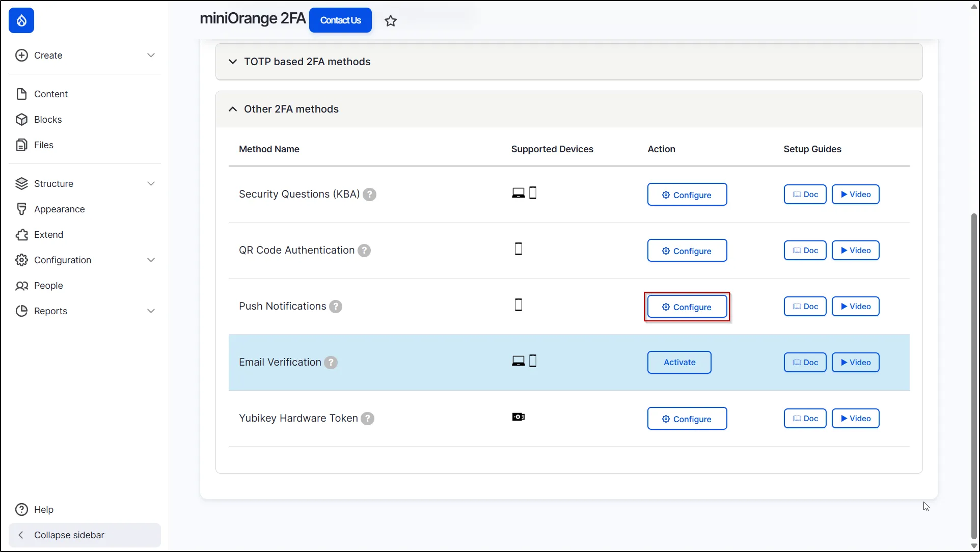The image size is (980, 552).
Task: Click the help icon next to Security Questions (KBA)
Action: (370, 195)
